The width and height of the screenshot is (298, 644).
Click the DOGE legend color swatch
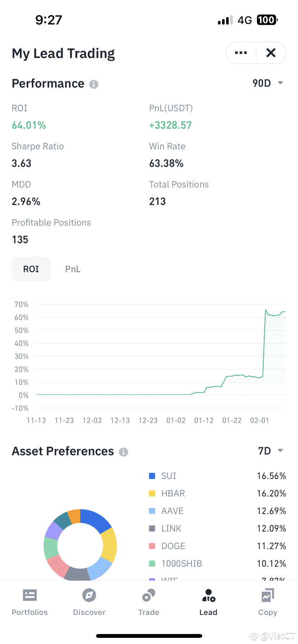click(x=152, y=546)
